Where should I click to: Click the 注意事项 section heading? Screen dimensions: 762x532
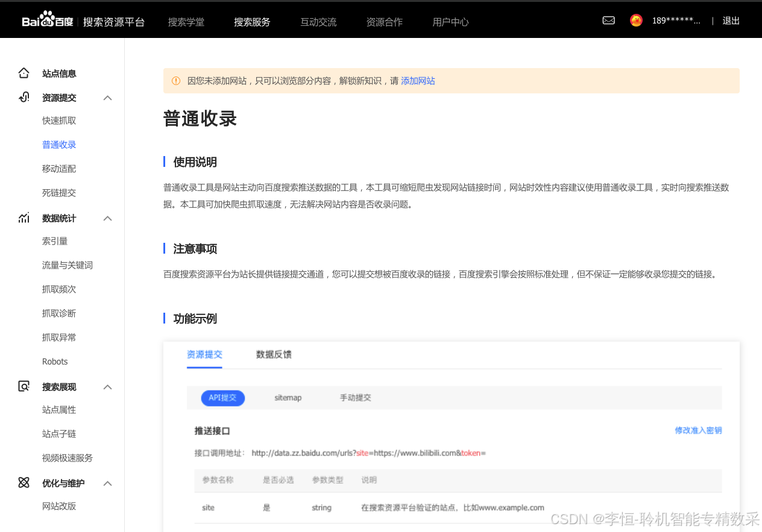[195, 249]
